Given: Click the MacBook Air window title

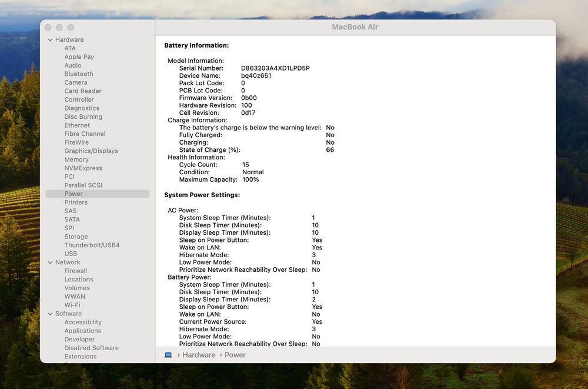Looking at the screenshot, I should click(x=355, y=27).
